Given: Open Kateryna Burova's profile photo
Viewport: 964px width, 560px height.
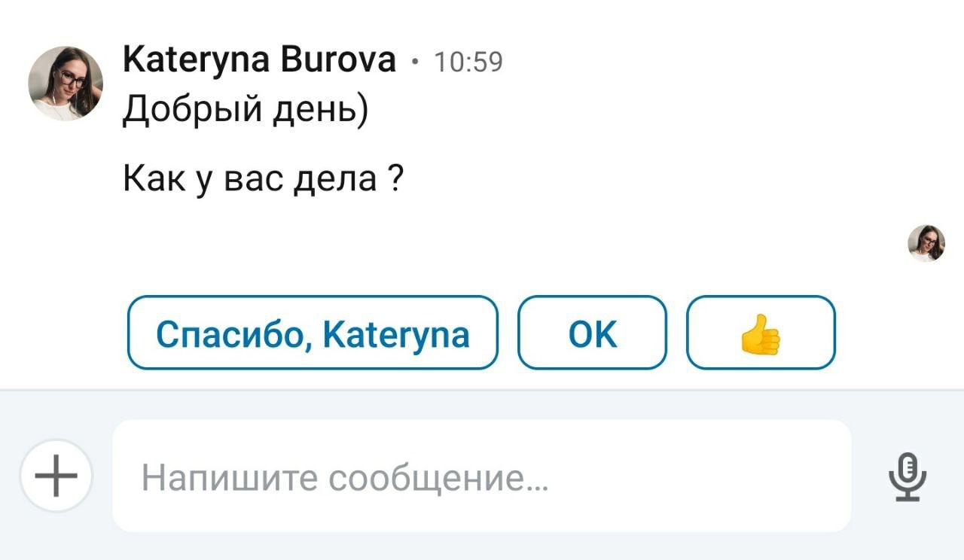Looking at the screenshot, I should click(66, 84).
